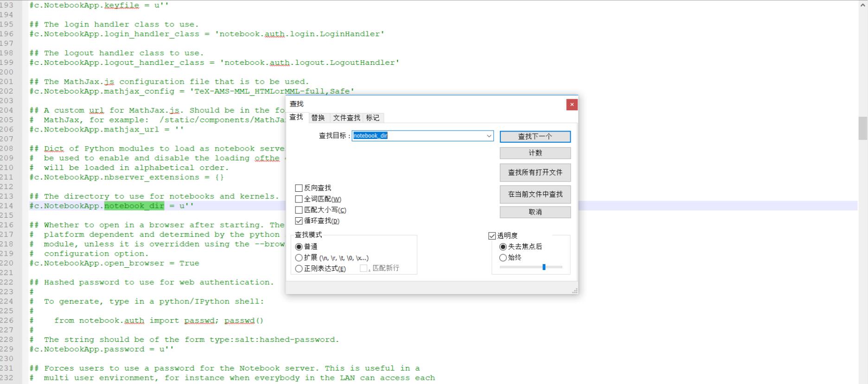Select the 扩展 search mode radio
Image resolution: width=868 pixels, height=384 pixels.
click(x=299, y=258)
